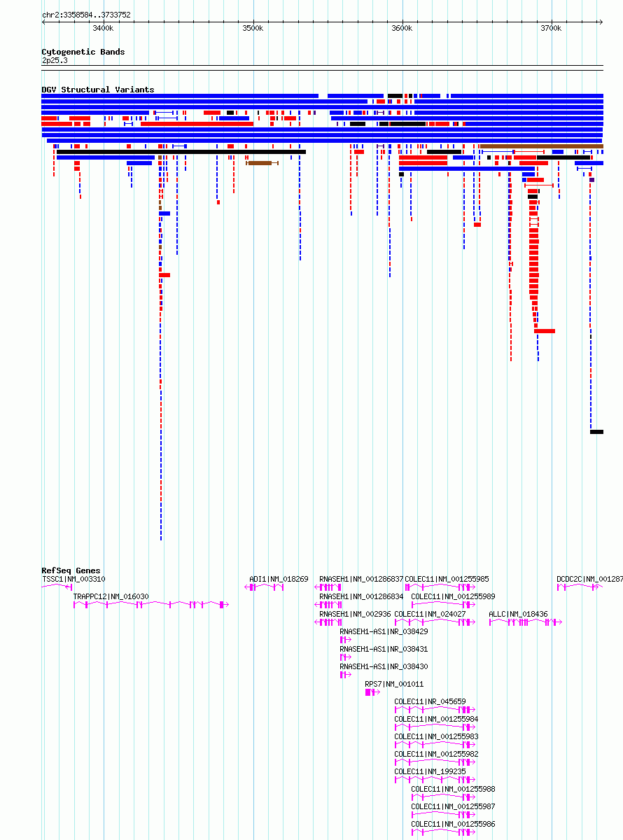Viewport: 623px width, 840px height.
Task: Open the RNASEH1|NM_001286837 transcript label
Action: pos(361,579)
